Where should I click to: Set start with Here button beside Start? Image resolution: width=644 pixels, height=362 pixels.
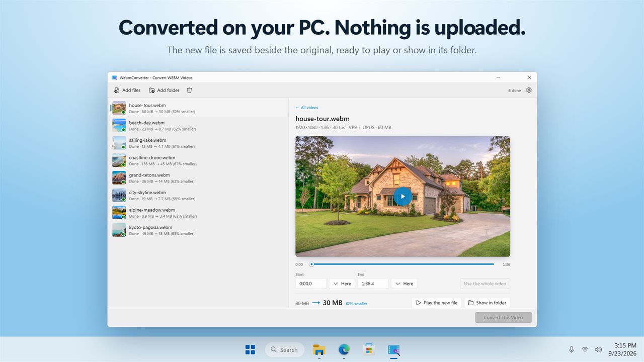click(342, 284)
